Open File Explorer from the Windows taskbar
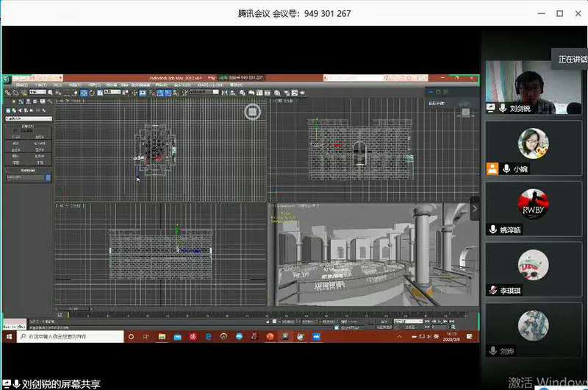588x390 pixels. [x=162, y=336]
